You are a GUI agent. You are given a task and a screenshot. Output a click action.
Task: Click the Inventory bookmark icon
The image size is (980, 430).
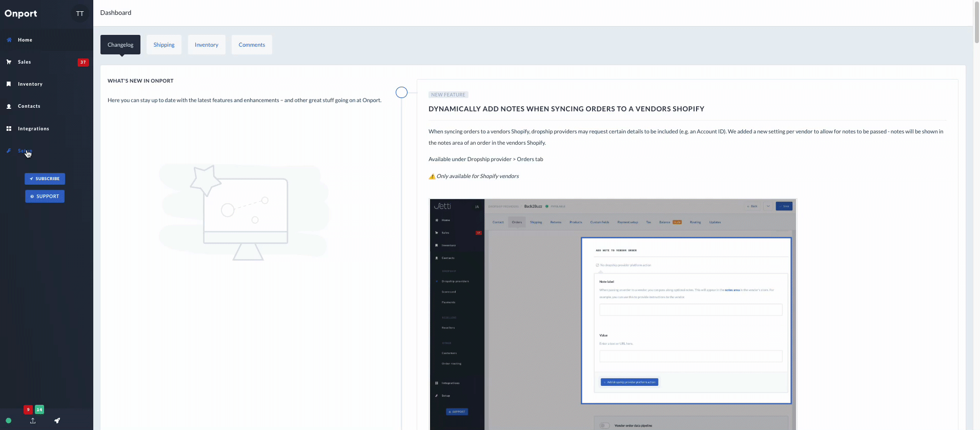pos(9,84)
